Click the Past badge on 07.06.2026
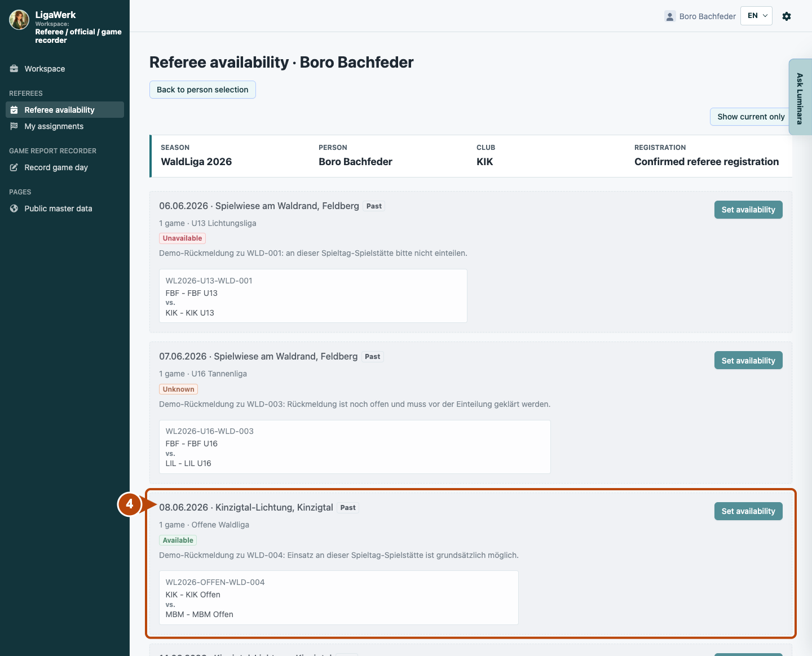 [372, 357]
